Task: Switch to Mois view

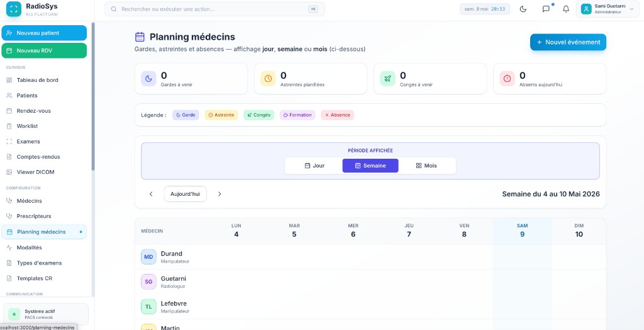Action: point(426,166)
